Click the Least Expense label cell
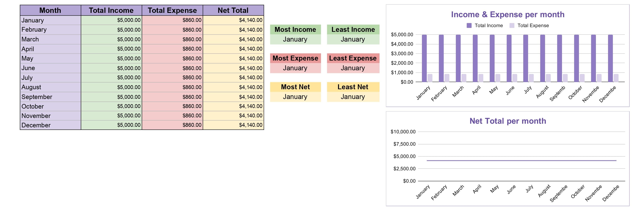 tap(353, 58)
